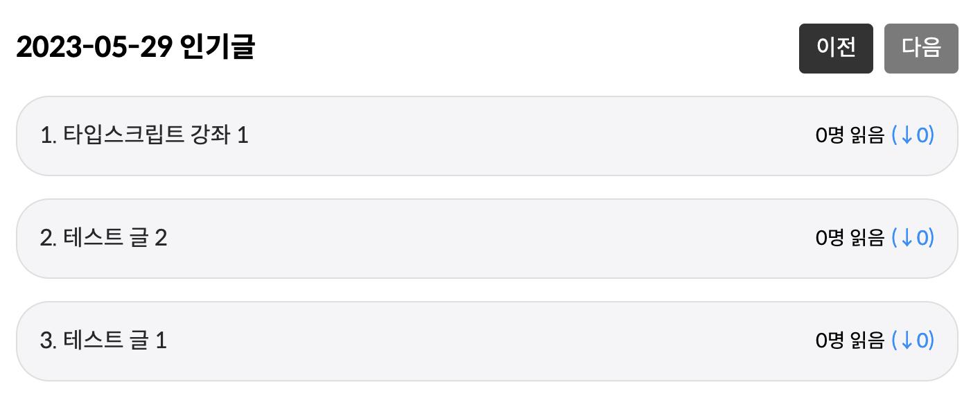
Task: Click the blue 0 change count for 테스트 글 2
Action: [922, 238]
